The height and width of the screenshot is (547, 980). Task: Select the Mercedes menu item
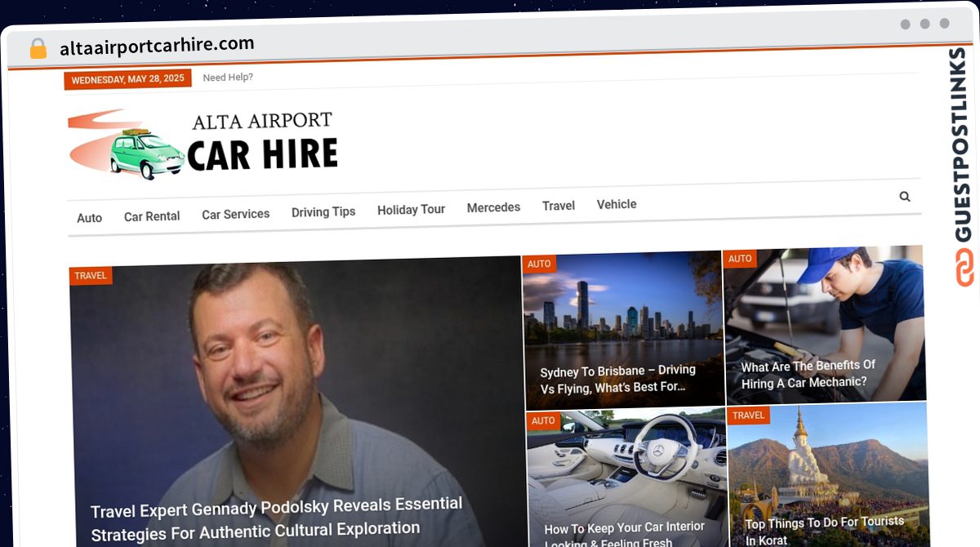[x=493, y=207]
